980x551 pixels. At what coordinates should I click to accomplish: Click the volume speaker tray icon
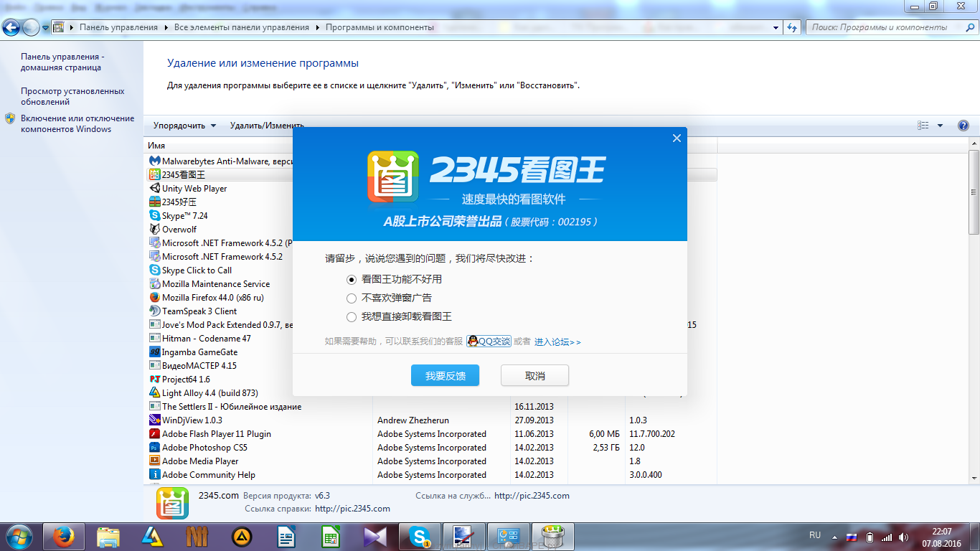pyautogui.click(x=904, y=537)
